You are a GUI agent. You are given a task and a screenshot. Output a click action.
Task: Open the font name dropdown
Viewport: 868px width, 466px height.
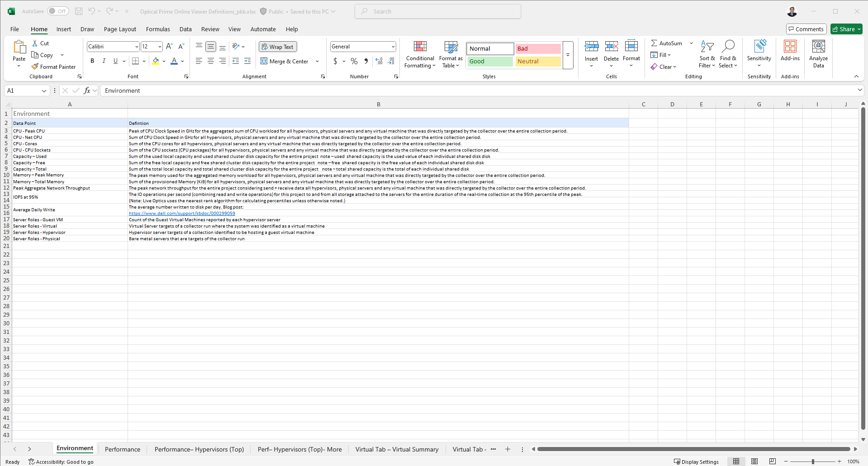[137, 47]
